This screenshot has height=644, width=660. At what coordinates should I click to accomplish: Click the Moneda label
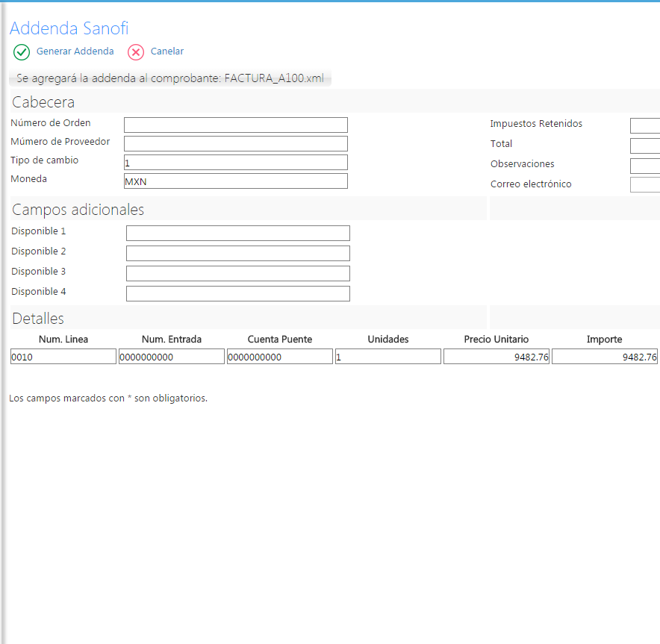point(28,179)
